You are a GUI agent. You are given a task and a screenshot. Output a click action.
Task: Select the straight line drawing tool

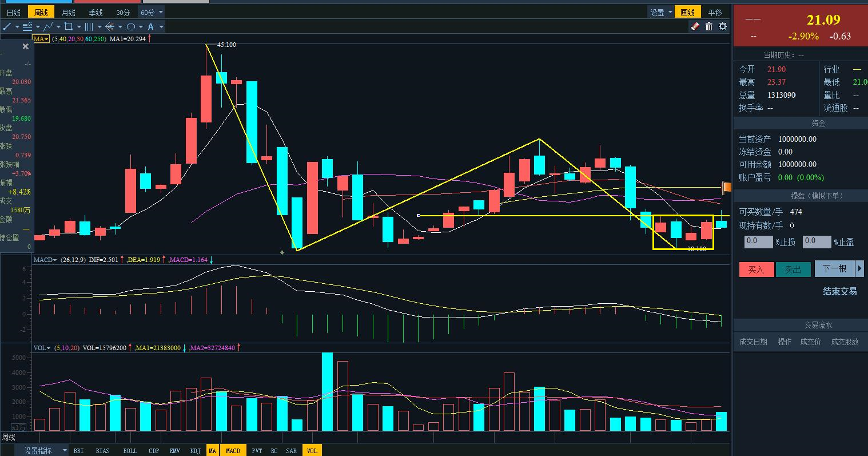[7, 26]
